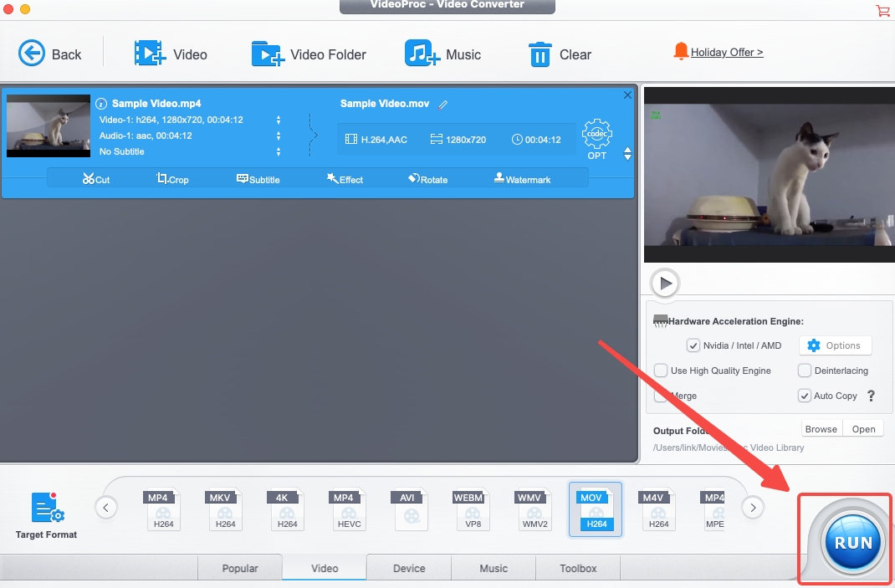The width and height of the screenshot is (895, 588).
Task: Click the H.264,AAC codec info
Action: [x=376, y=140]
